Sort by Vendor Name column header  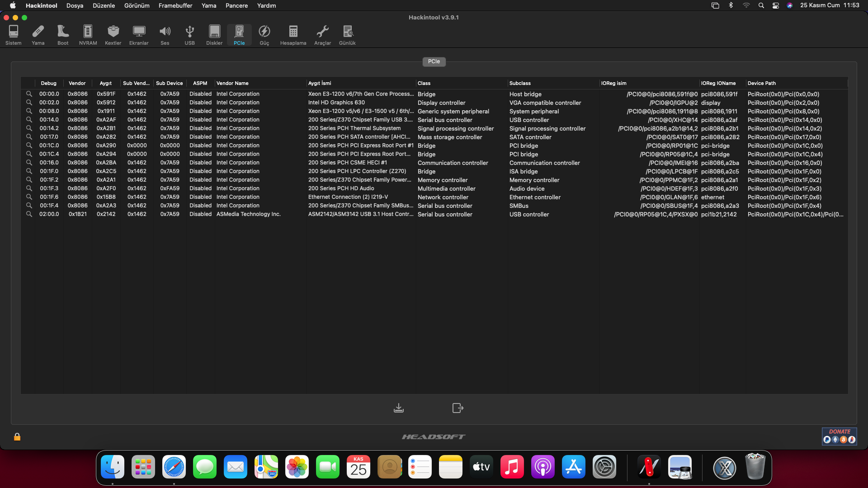click(232, 83)
